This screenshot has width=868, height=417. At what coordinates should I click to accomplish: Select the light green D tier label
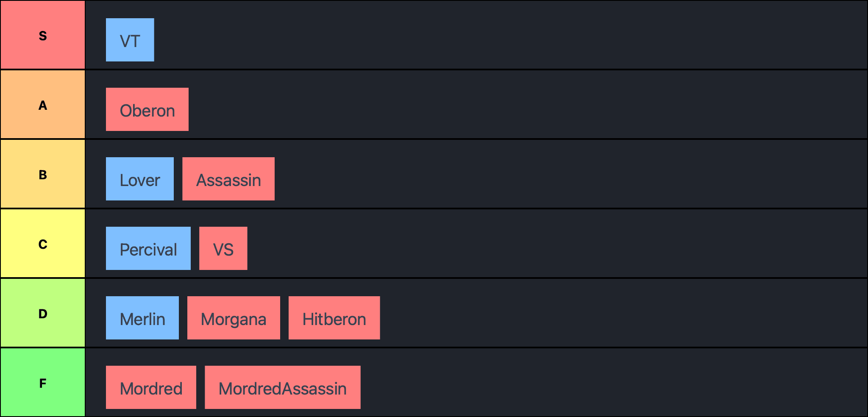[x=42, y=313]
